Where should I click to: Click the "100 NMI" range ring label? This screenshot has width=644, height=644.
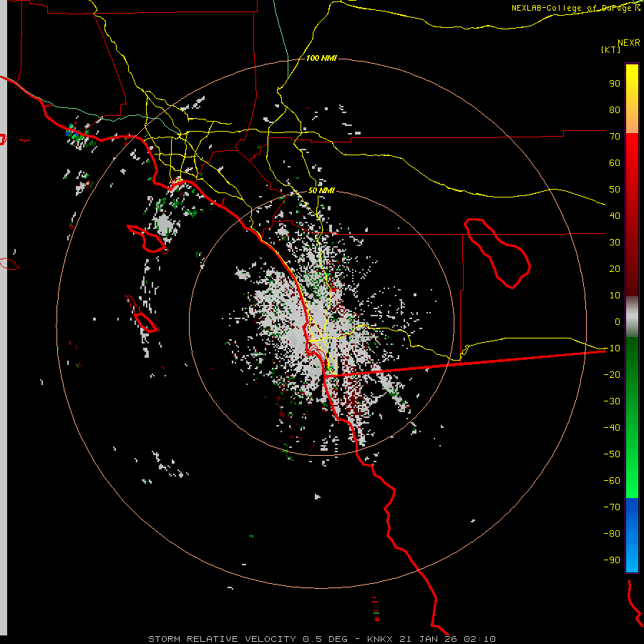(321, 59)
